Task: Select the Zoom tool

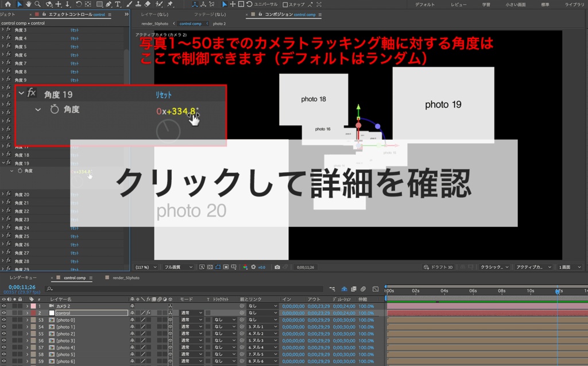Action: [x=37, y=5]
